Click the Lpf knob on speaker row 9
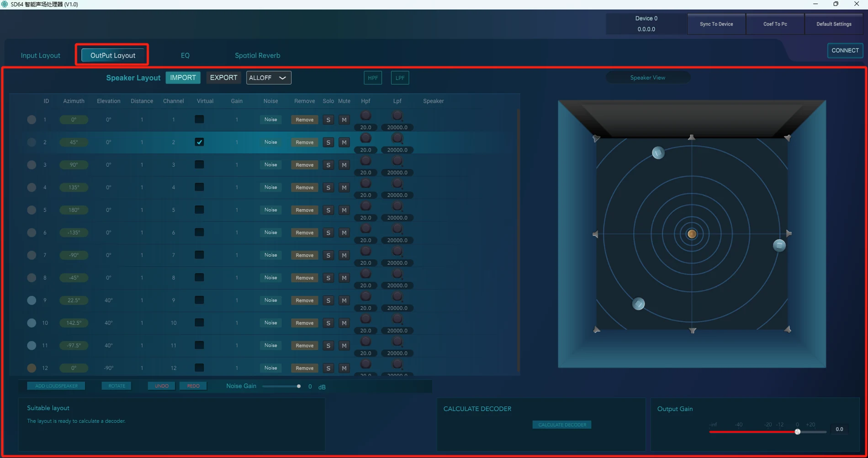Screen dimensions: 868x458 (397, 296)
